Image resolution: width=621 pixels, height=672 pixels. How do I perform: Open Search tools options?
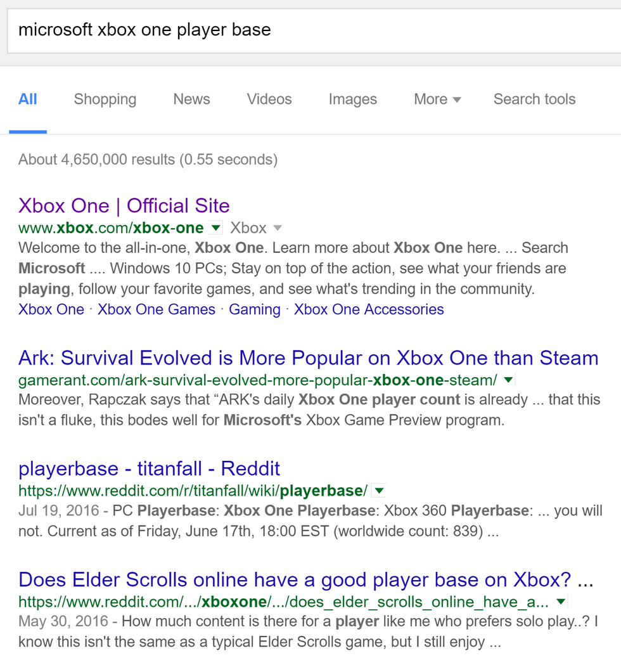[534, 100]
